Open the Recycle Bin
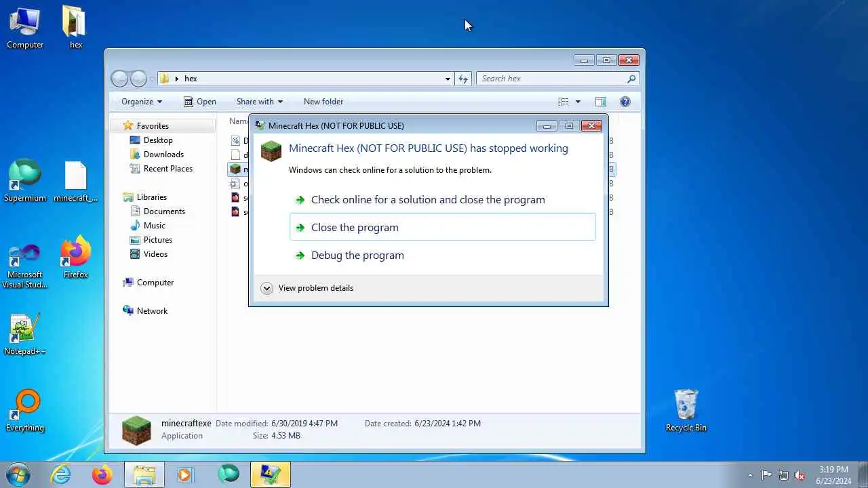The width and height of the screenshot is (868, 488). click(x=686, y=411)
